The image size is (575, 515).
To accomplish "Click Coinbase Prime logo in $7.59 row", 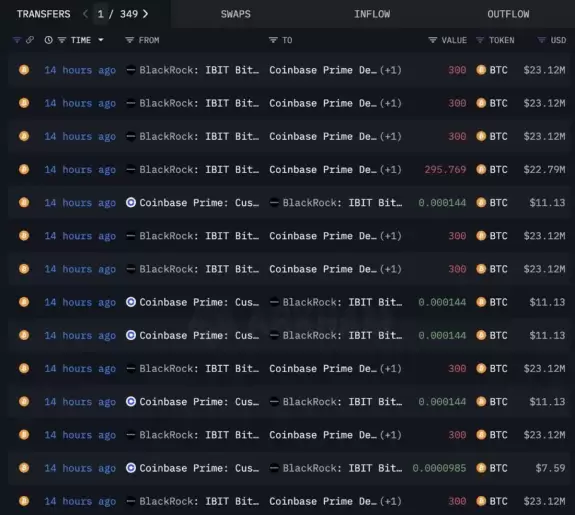I will click(131, 468).
